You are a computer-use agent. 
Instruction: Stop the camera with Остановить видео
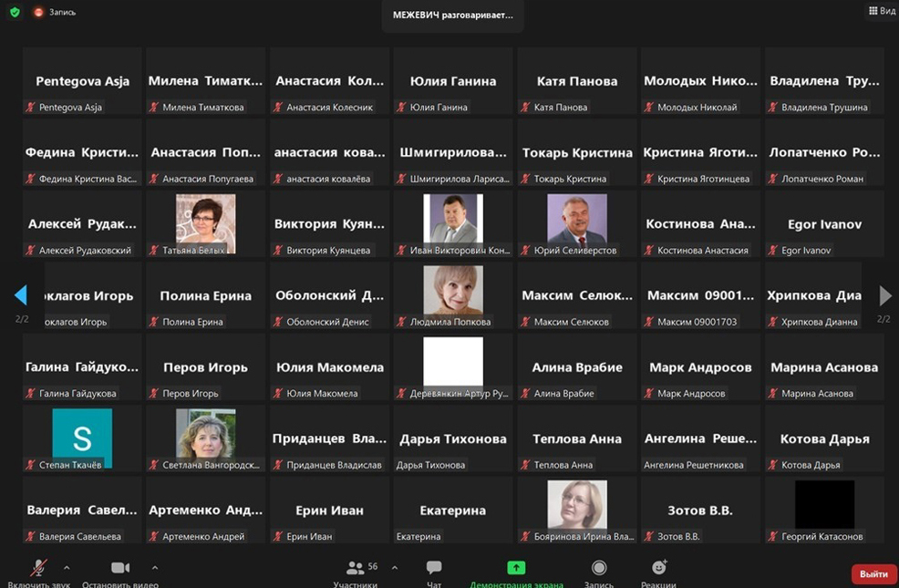pyautogui.click(x=119, y=571)
